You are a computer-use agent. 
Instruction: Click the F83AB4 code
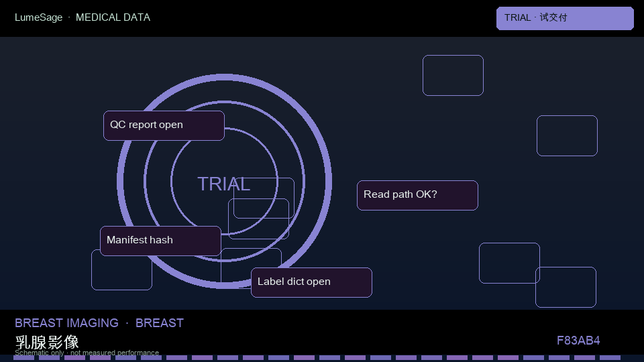coord(578,341)
